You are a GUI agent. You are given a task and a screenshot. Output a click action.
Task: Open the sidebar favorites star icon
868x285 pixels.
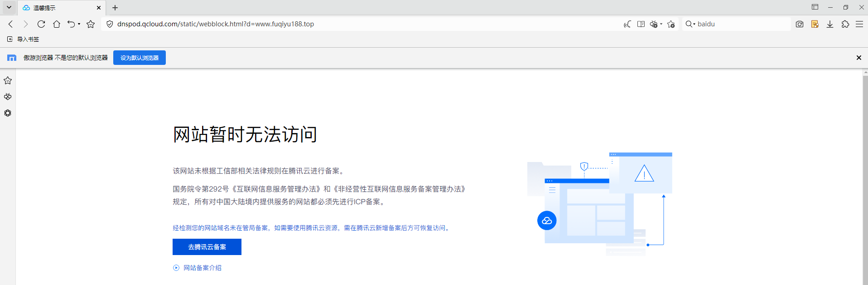click(x=8, y=80)
